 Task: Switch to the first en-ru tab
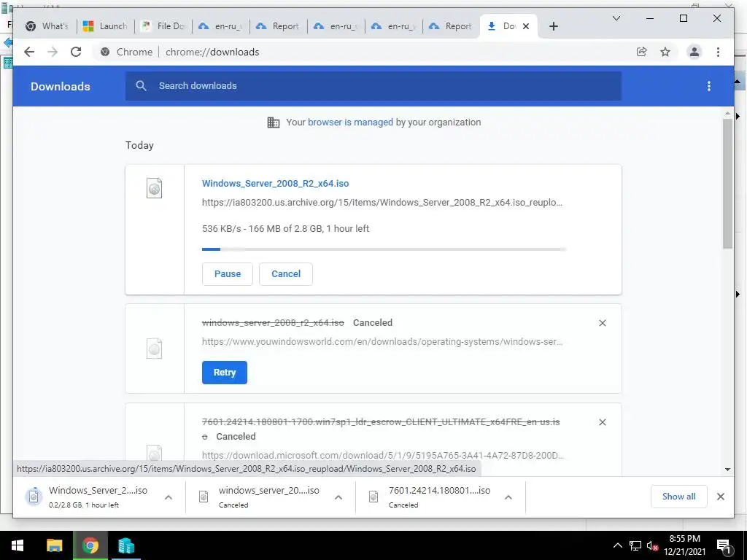(220, 27)
